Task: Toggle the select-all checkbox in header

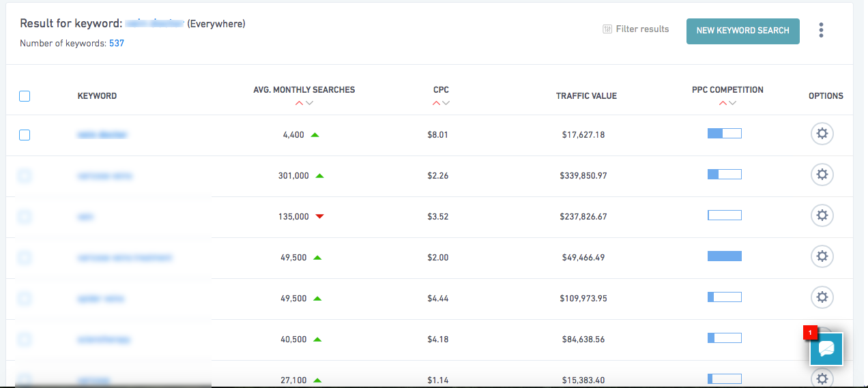Action: tap(25, 96)
